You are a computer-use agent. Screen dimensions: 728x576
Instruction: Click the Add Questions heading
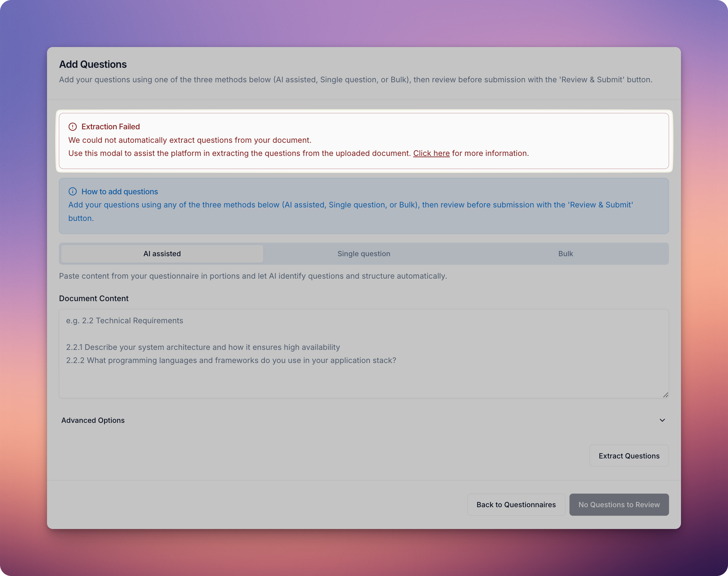pos(93,64)
